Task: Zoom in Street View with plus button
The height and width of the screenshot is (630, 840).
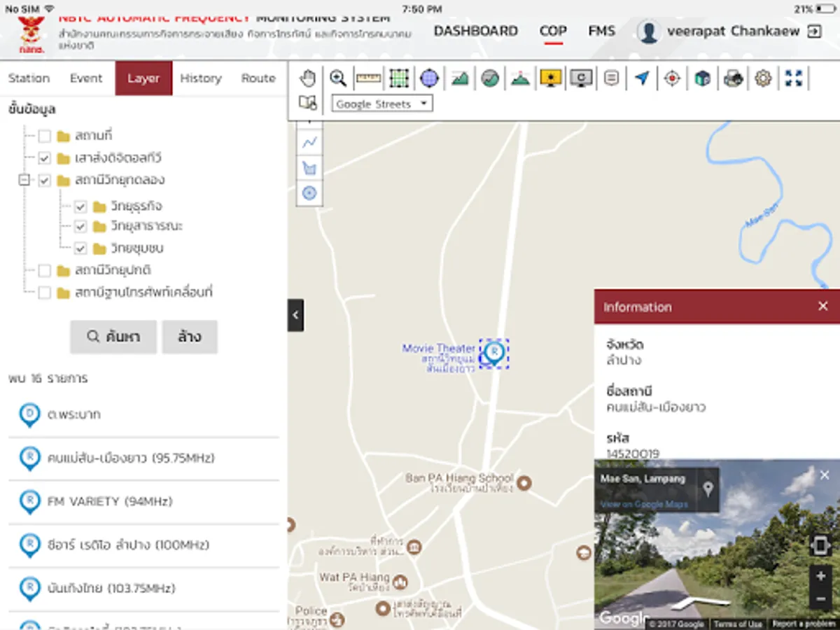Action: tap(820, 577)
